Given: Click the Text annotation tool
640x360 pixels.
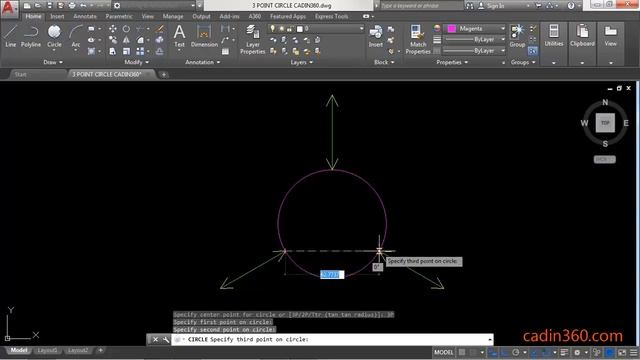Looking at the screenshot, I should point(180,36).
